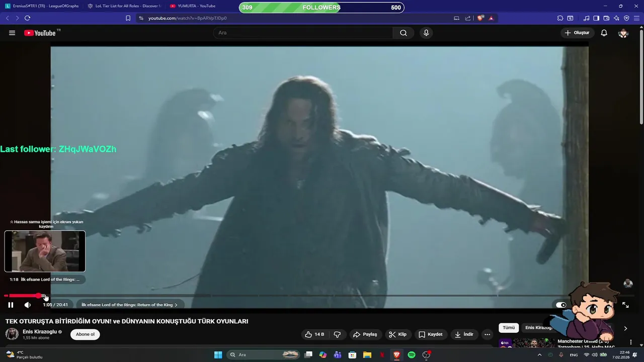Start voice search with the microphone
The height and width of the screenshot is (362, 644).
point(426,33)
